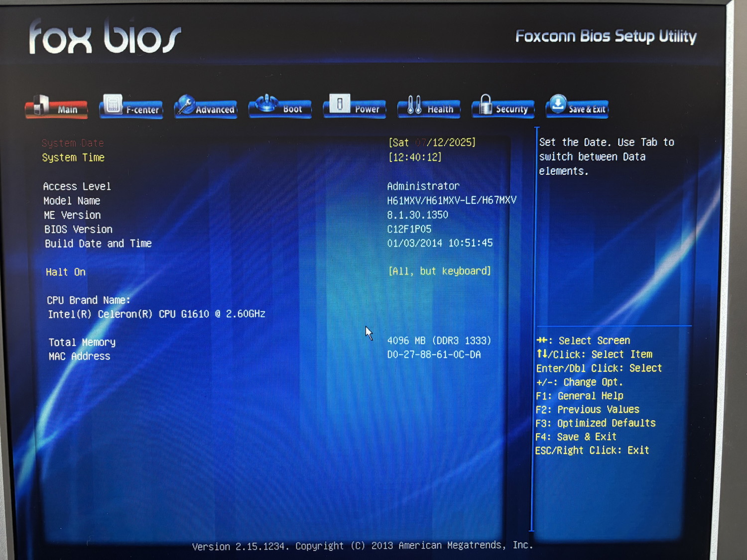Screen dimensions: 747x560
Task: Click the time value 12:40:12
Action: (x=415, y=157)
